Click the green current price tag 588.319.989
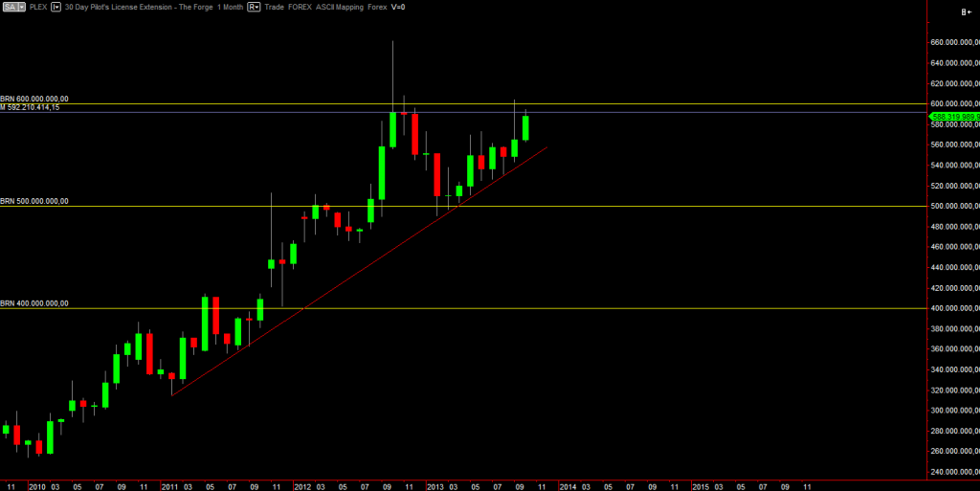Screen dimensions: 980x491 954,116
